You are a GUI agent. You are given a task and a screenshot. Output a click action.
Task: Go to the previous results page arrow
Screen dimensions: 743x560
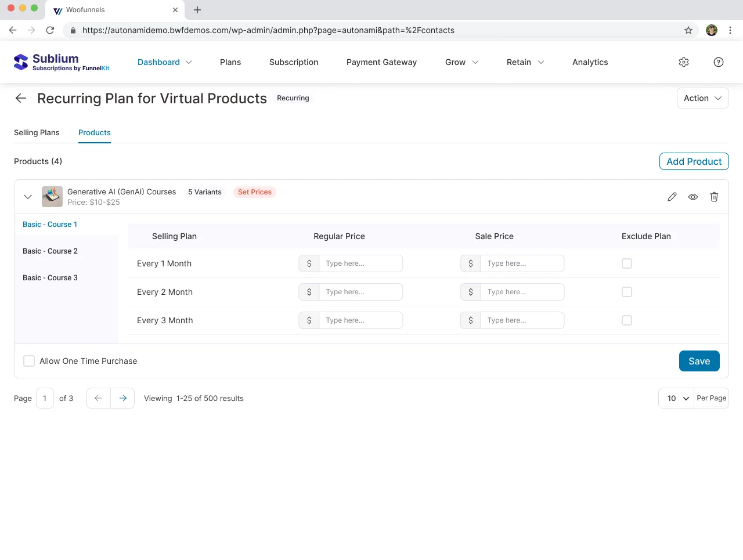pos(98,398)
